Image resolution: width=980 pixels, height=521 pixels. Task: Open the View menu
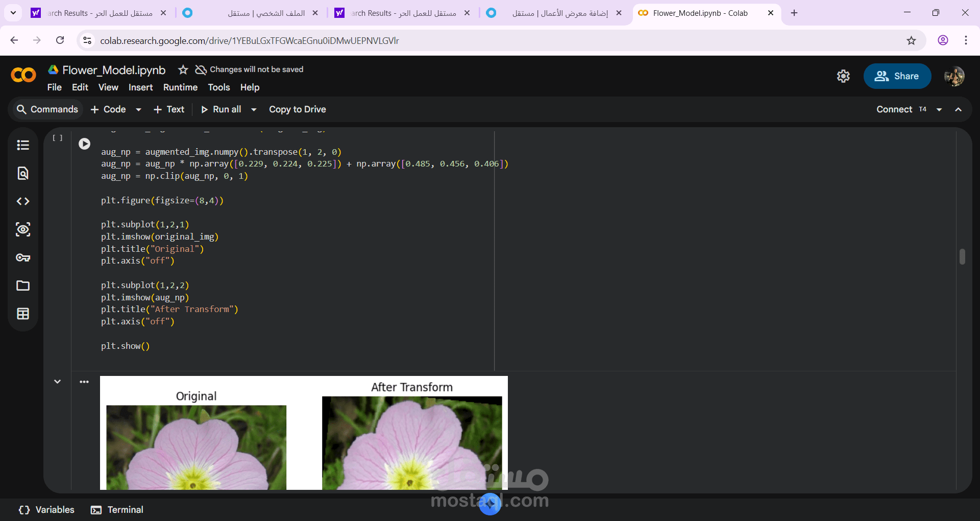pos(108,87)
